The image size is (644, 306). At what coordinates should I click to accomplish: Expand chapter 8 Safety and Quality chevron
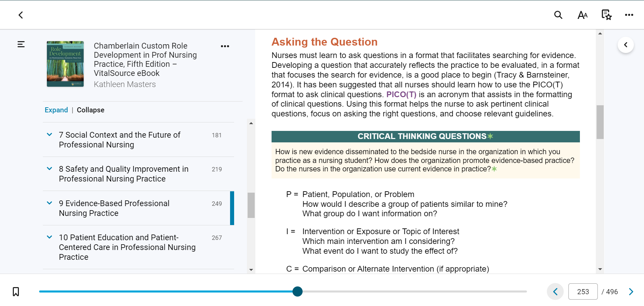point(50,169)
